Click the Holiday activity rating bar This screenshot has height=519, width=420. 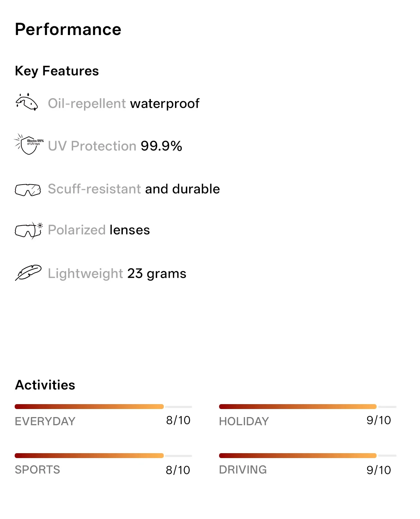pyautogui.click(x=308, y=407)
